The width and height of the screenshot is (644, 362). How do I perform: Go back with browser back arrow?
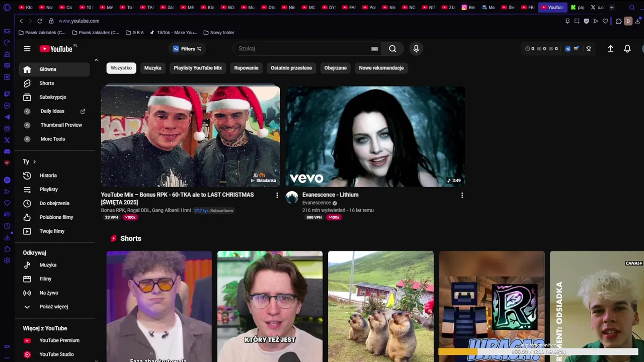[21, 21]
